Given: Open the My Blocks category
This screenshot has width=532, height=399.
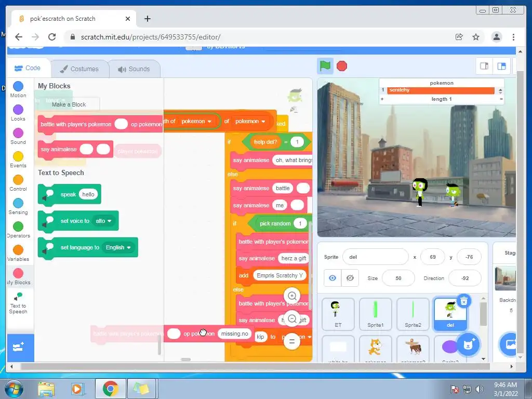Looking at the screenshot, I should pos(18,277).
